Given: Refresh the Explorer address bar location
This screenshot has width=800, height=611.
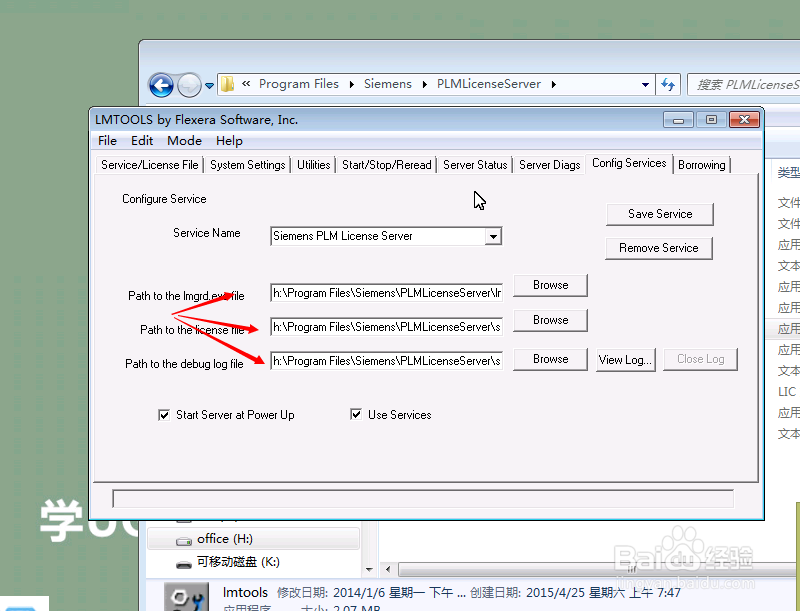Looking at the screenshot, I should coord(668,84).
